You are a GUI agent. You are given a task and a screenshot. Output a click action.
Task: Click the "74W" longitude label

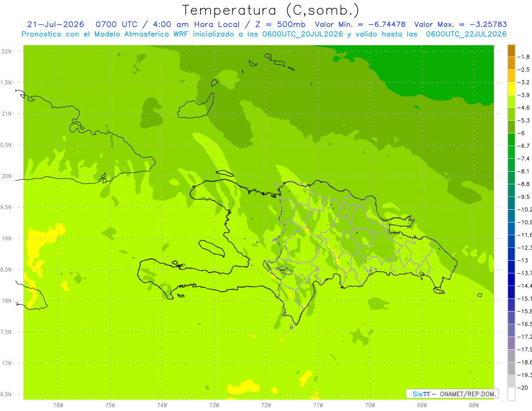pyautogui.click(x=162, y=405)
